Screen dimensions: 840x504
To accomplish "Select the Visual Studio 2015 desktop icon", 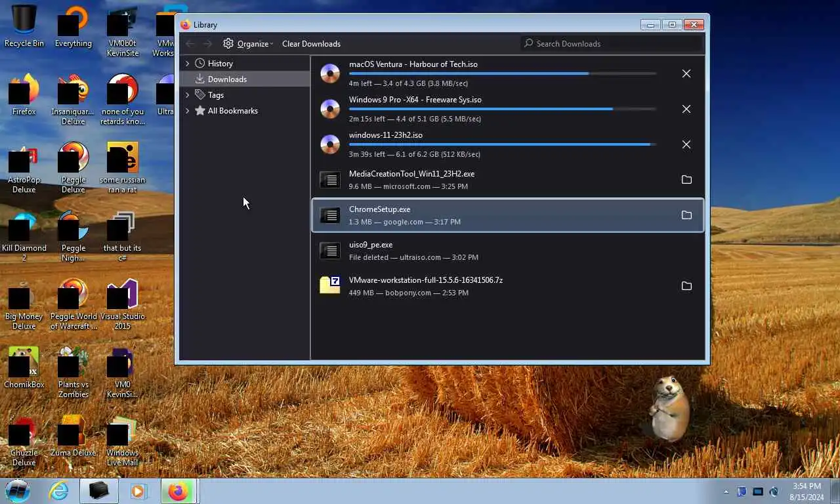I will (122, 304).
